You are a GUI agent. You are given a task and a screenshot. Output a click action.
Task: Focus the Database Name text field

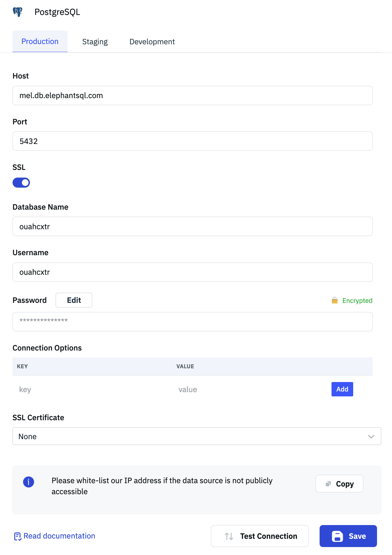192,226
